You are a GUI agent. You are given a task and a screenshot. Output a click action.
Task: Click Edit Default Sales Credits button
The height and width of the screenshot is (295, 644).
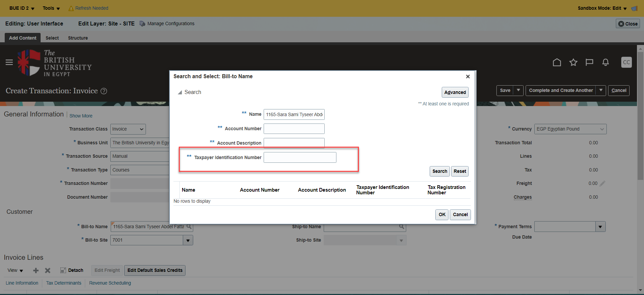(x=155, y=271)
